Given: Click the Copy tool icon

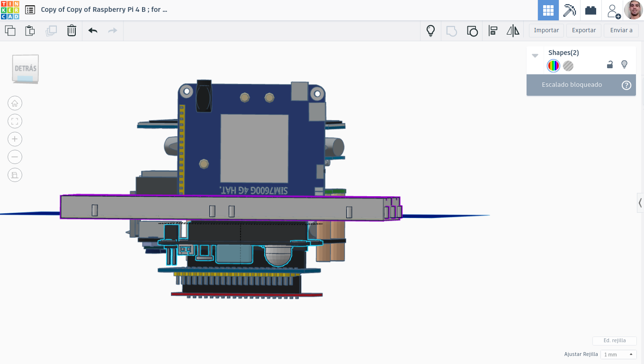Looking at the screenshot, I should (x=10, y=31).
